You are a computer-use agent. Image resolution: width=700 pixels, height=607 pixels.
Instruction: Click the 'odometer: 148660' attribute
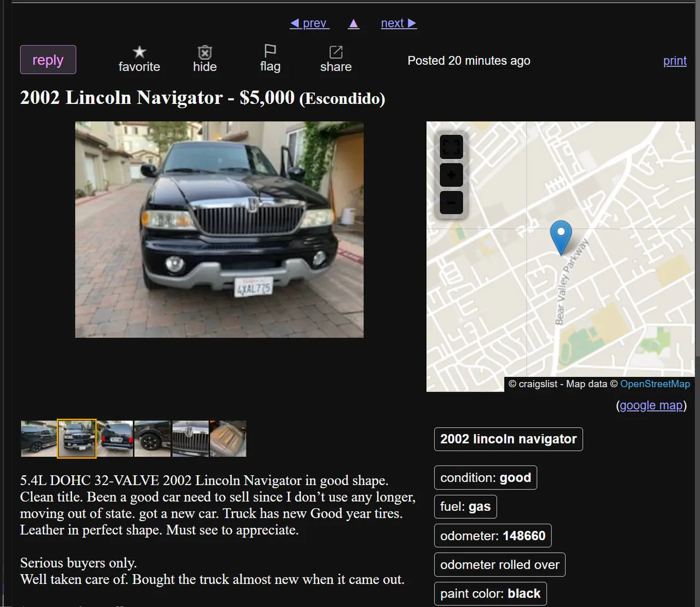click(x=493, y=536)
